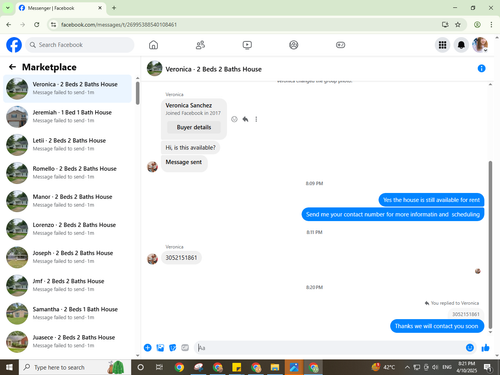
Task: Open the taskbar clock and date
Action: 467,367
